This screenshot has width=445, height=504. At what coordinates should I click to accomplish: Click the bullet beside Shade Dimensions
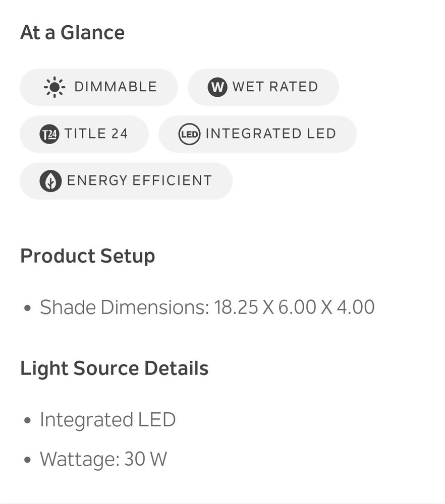[28, 308]
